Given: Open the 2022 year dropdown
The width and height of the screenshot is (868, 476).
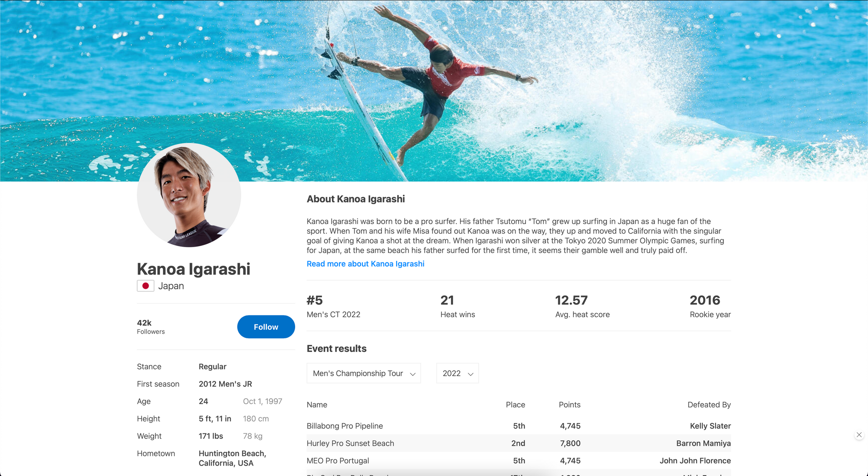Looking at the screenshot, I should click(457, 374).
